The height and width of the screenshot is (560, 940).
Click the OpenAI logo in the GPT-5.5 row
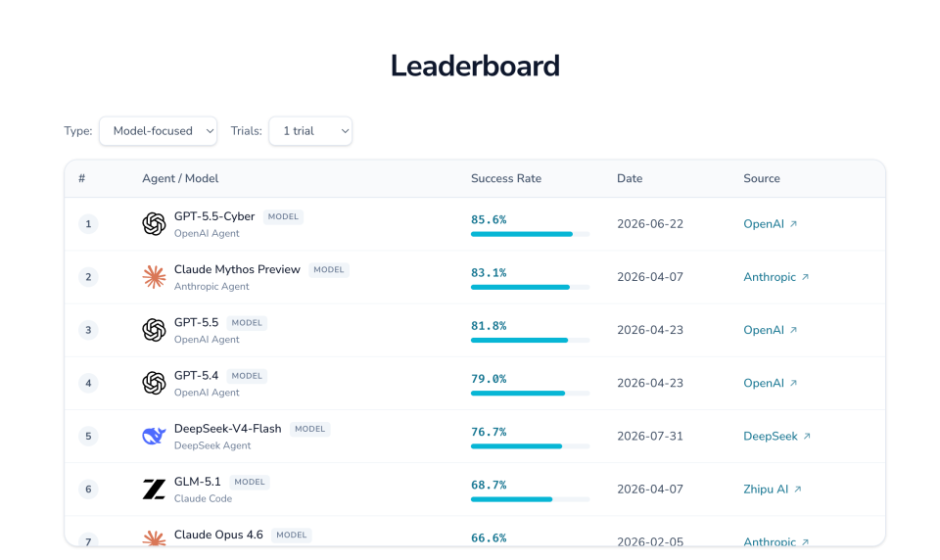pyautogui.click(x=154, y=330)
